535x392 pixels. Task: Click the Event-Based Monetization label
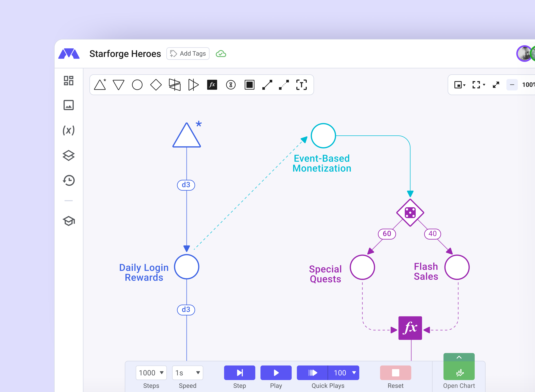click(x=322, y=163)
